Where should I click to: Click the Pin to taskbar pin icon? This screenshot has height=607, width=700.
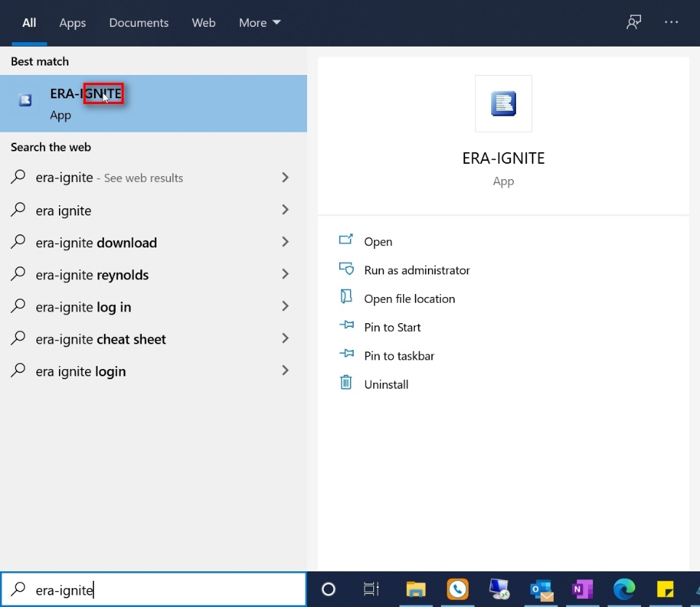(346, 354)
